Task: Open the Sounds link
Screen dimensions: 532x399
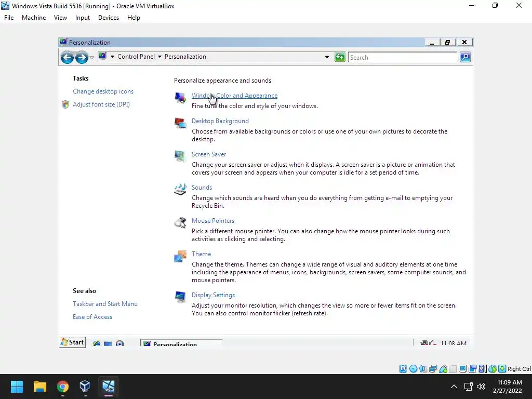Action: point(202,188)
